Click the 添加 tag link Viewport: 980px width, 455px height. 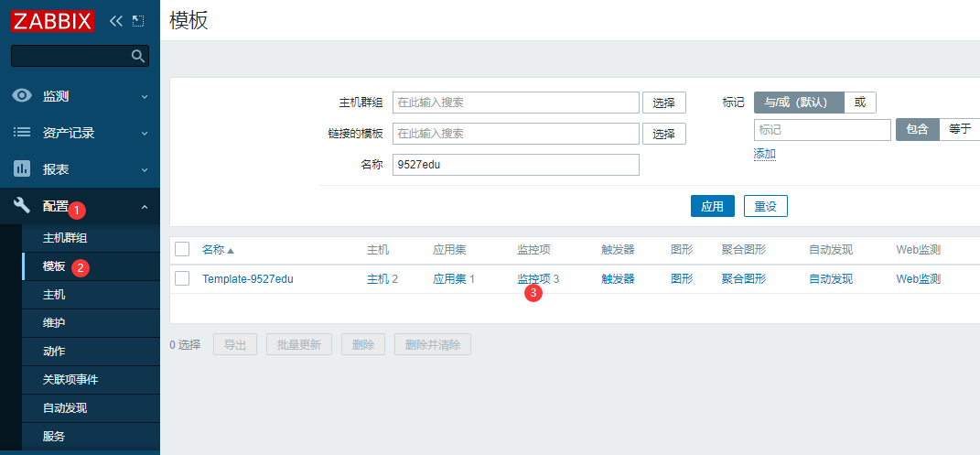tap(764, 154)
